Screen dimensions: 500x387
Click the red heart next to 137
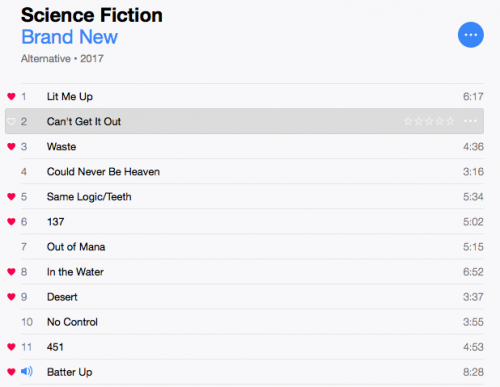click(x=11, y=222)
